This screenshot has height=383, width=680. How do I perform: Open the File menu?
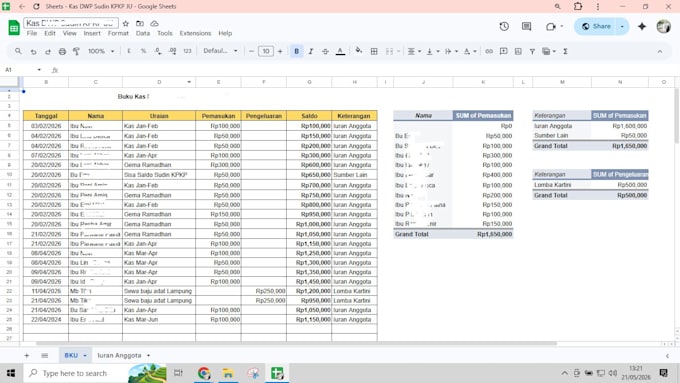pyautogui.click(x=32, y=33)
